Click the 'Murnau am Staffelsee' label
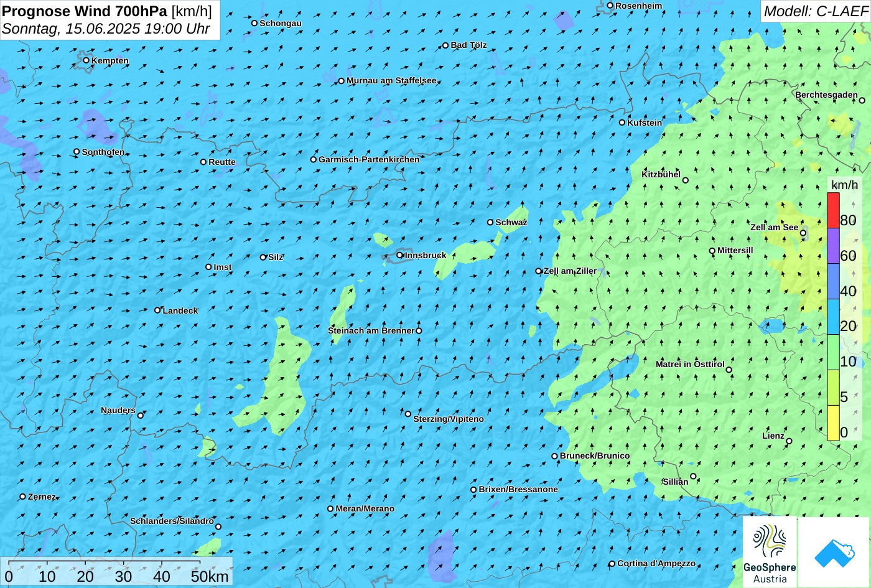Viewport: 871px width, 588px height. click(x=391, y=81)
